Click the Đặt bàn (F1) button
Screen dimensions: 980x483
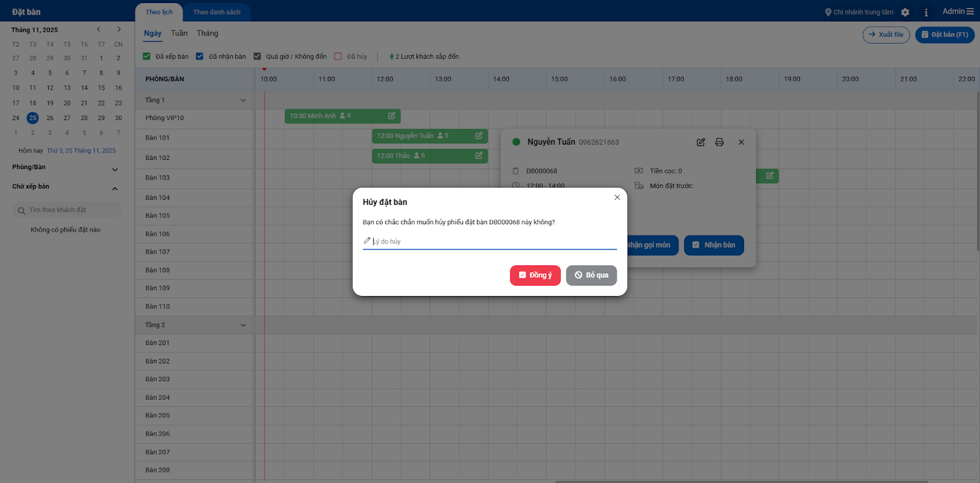tap(944, 35)
